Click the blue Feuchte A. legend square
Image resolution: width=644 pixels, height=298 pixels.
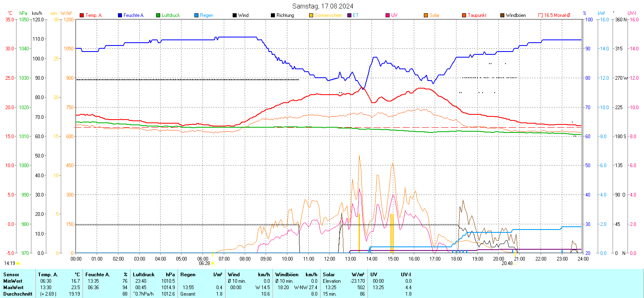tap(120, 15)
